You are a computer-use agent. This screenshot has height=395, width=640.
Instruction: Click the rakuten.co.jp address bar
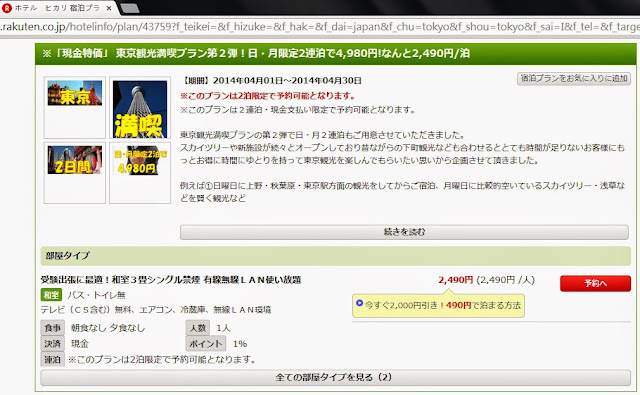[x=320, y=27]
